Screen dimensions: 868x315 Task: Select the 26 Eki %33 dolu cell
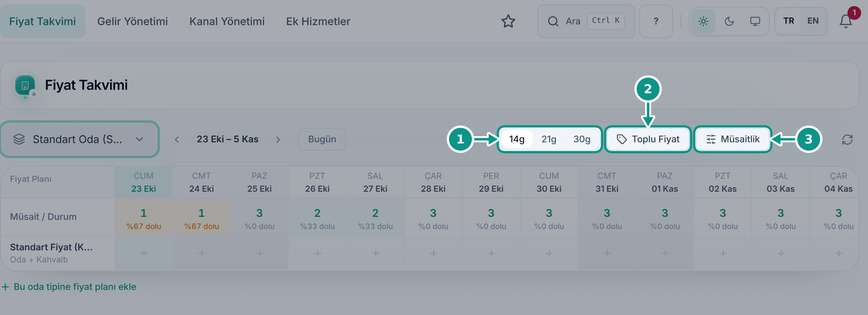pyautogui.click(x=317, y=217)
